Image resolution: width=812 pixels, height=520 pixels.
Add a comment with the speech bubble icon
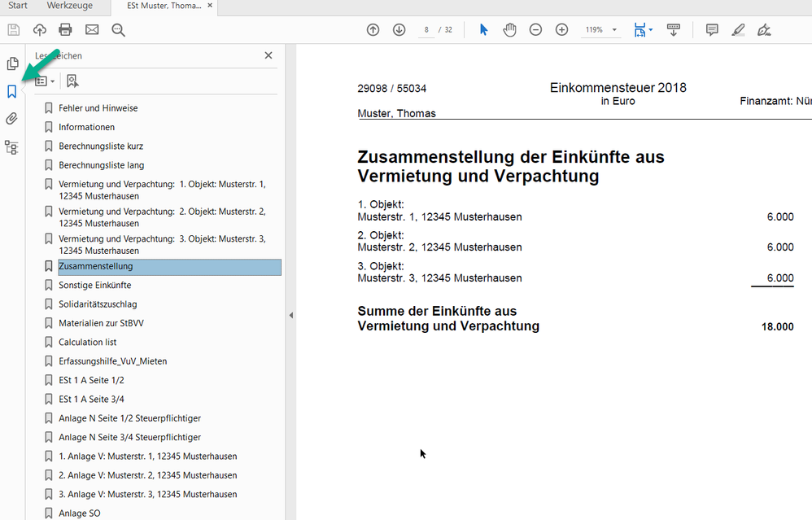(x=712, y=29)
